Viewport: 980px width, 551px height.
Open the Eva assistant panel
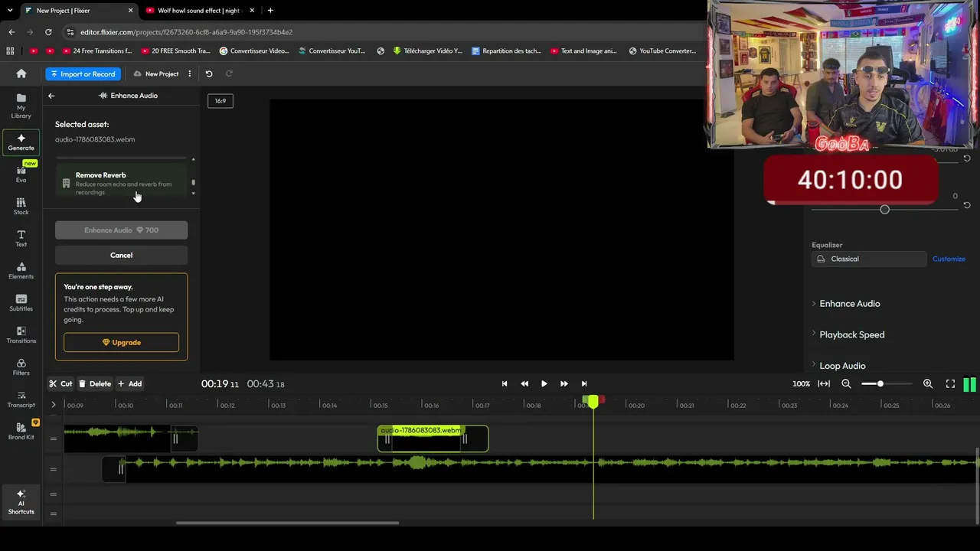[21, 174]
